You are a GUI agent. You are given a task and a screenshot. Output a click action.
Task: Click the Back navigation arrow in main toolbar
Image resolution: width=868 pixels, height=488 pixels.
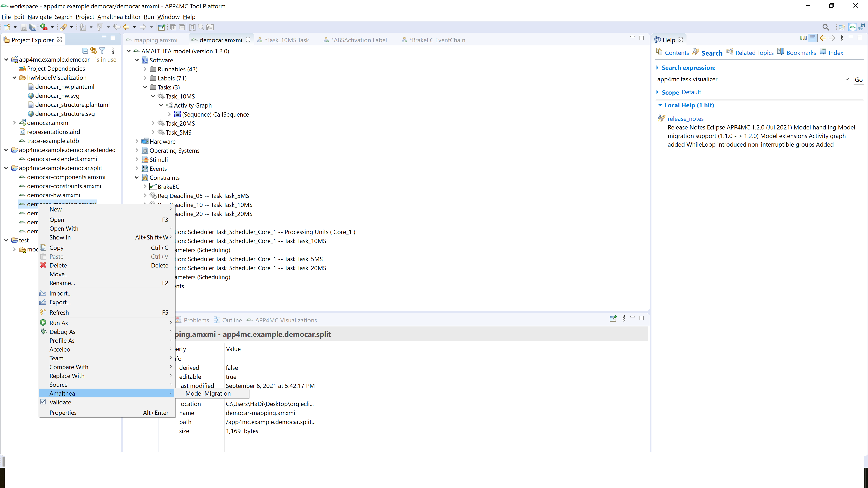click(126, 27)
